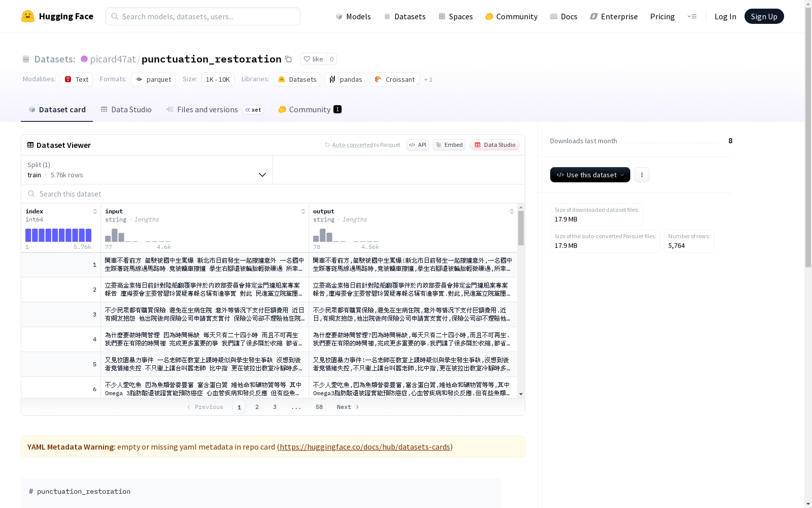Viewport: 812px width, 508px height.
Task: Click the Embed button
Action: (449, 145)
